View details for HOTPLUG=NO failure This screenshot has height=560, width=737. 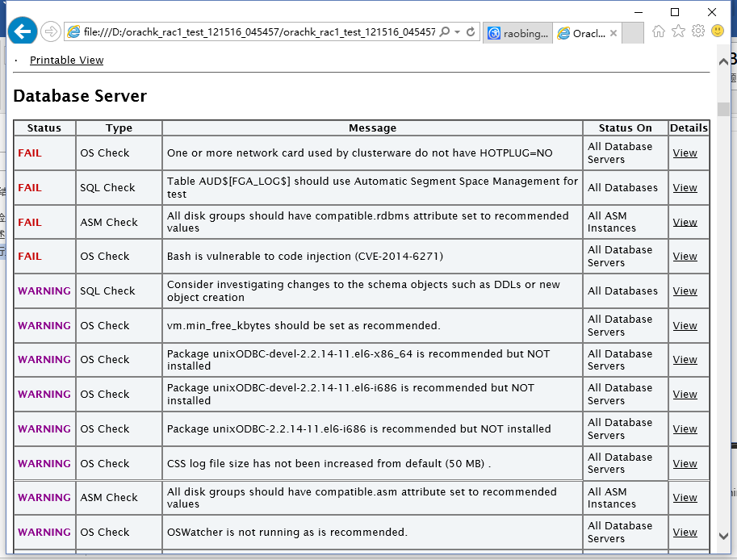[685, 153]
